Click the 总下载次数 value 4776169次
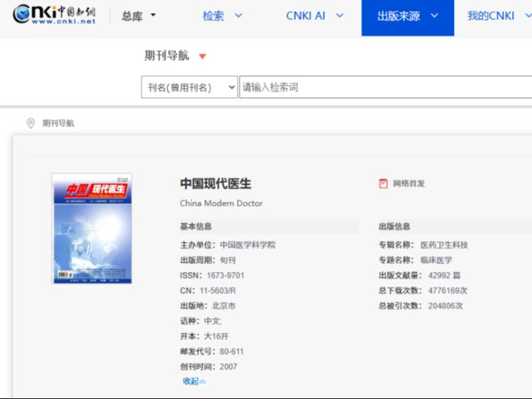This screenshot has height=399, width=532. [x=448, y=290]
